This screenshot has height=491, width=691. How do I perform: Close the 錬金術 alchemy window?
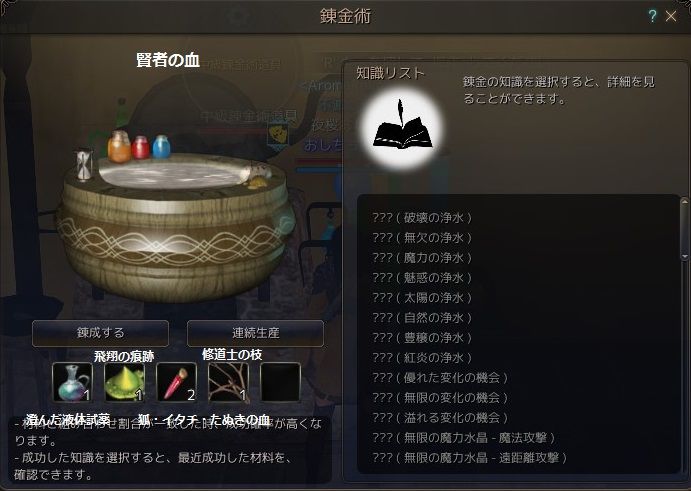[671, 16]
